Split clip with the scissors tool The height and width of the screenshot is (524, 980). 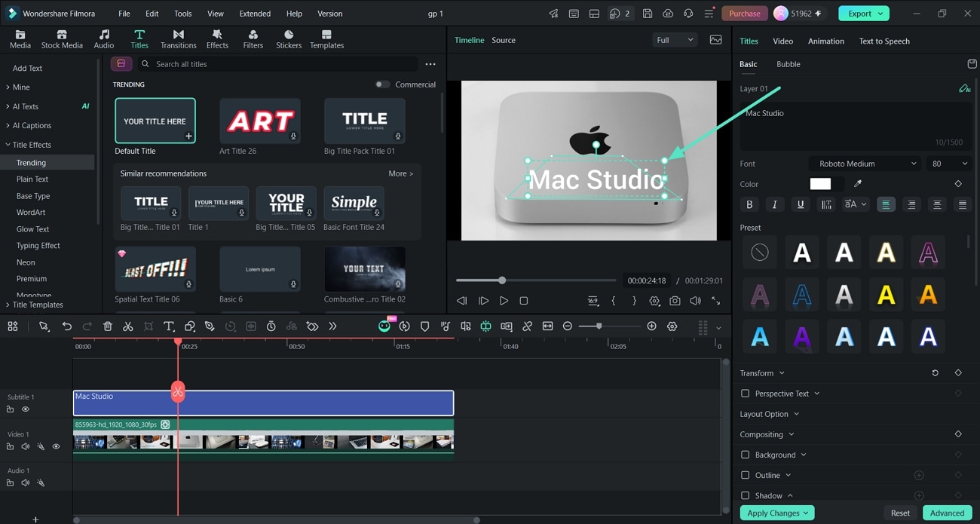click(x=128, y=326)
